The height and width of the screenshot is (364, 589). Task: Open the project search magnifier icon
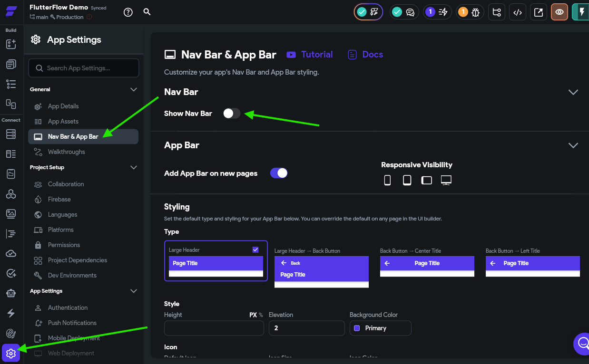coord(147,12)
